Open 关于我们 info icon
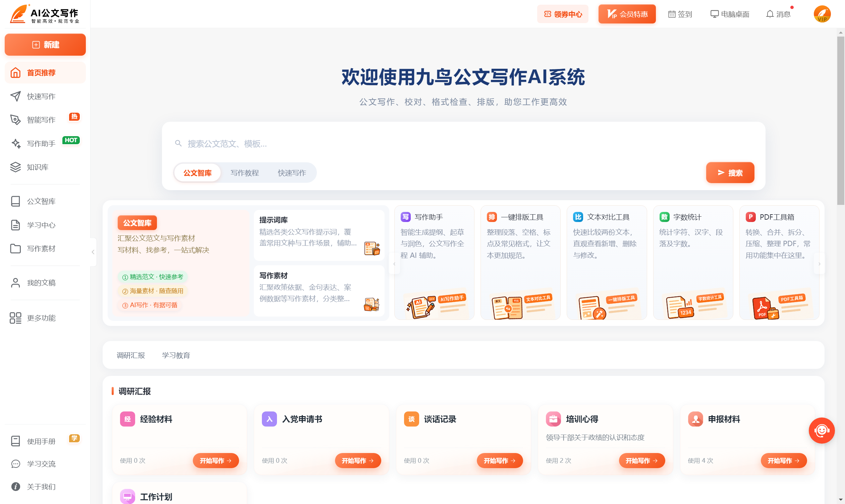 point(15,487)
